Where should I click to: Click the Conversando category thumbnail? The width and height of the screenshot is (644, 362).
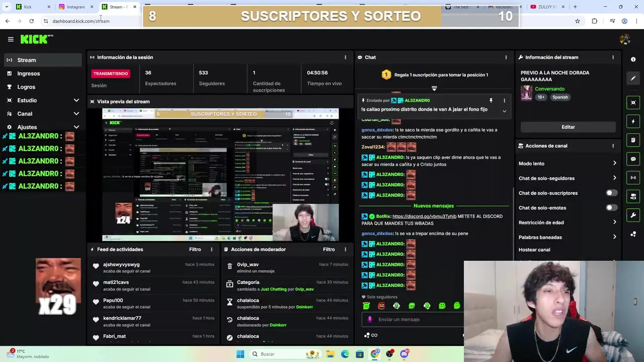point(526,93)
